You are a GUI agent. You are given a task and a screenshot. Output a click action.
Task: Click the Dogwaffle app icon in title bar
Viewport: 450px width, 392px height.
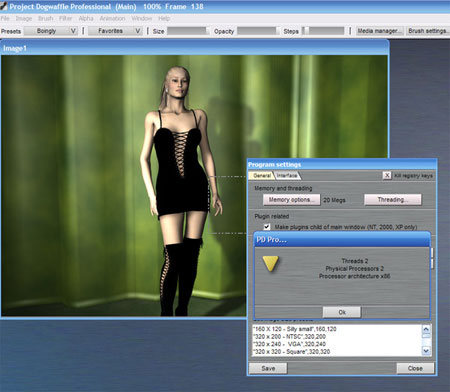tap(4, 6)
